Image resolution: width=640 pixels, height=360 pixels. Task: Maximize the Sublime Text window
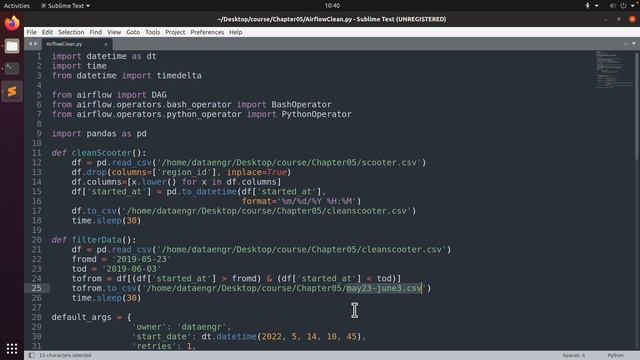pyautogui.click(x=619, y=19)
